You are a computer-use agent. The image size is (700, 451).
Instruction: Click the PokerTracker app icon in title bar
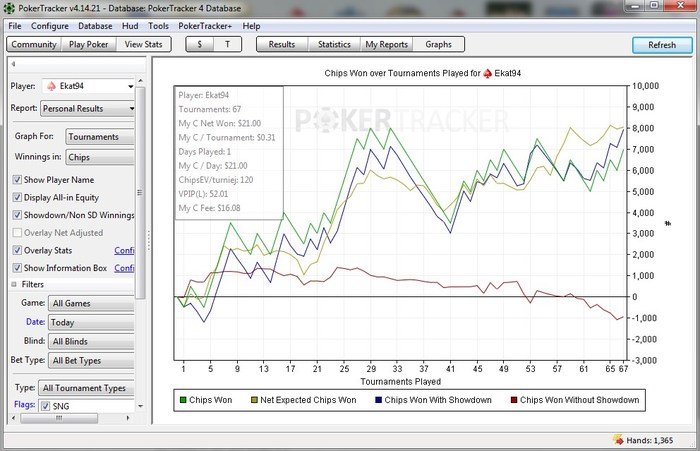tap(9, 8)
